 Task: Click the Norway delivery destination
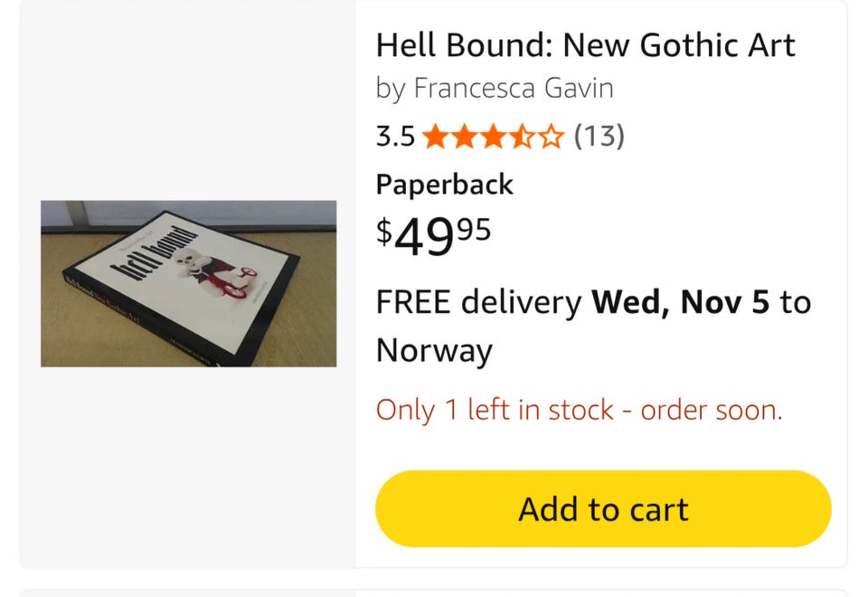pos(434,350)
